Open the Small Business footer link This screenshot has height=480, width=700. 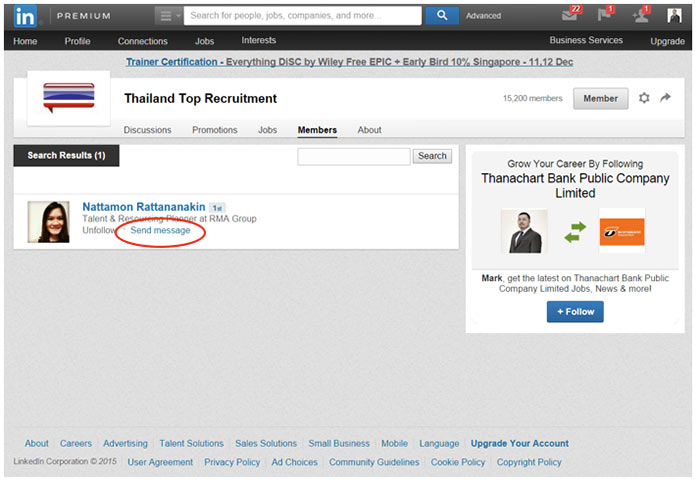[x=339, y=443]
